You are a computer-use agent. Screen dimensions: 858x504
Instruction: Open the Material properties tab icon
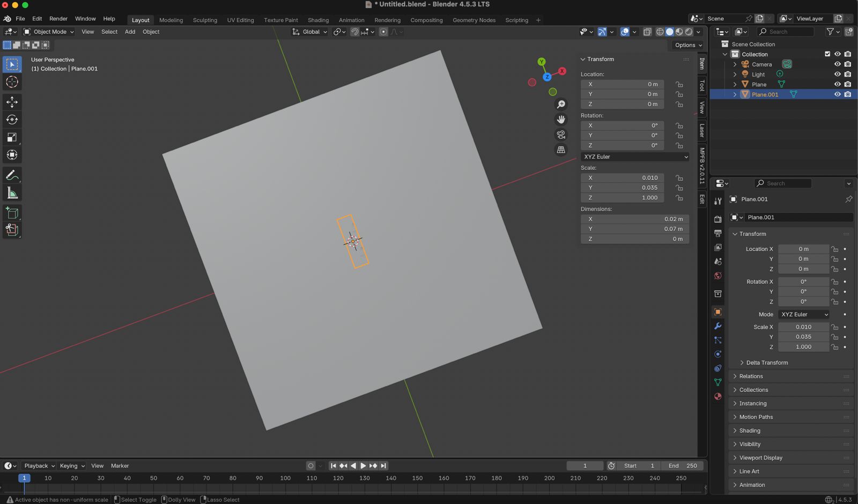(x=718, y=396)
